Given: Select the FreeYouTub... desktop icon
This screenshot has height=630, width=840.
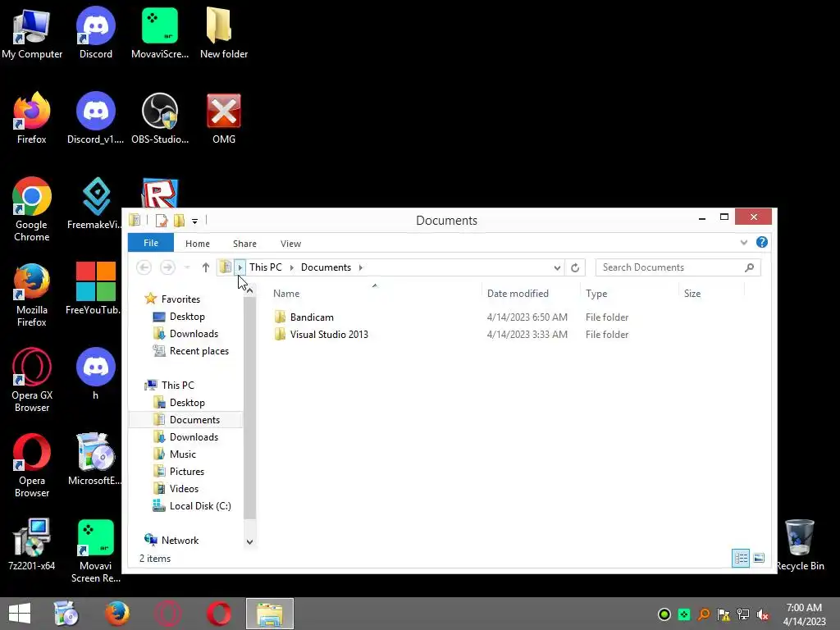Looking at the screenshot, I should 94,289.
